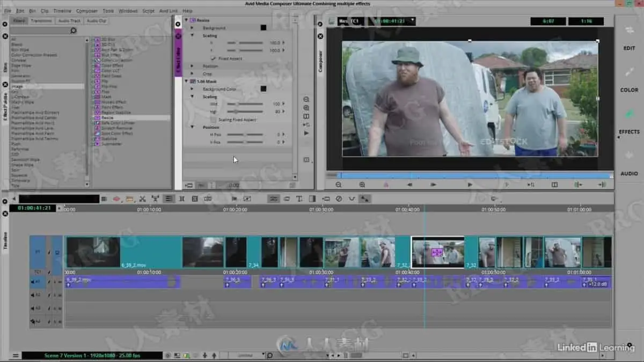The width and height of the screenshot is (644, 362).
Task: Step back one frame in Composer
Action: coord(410,184)
